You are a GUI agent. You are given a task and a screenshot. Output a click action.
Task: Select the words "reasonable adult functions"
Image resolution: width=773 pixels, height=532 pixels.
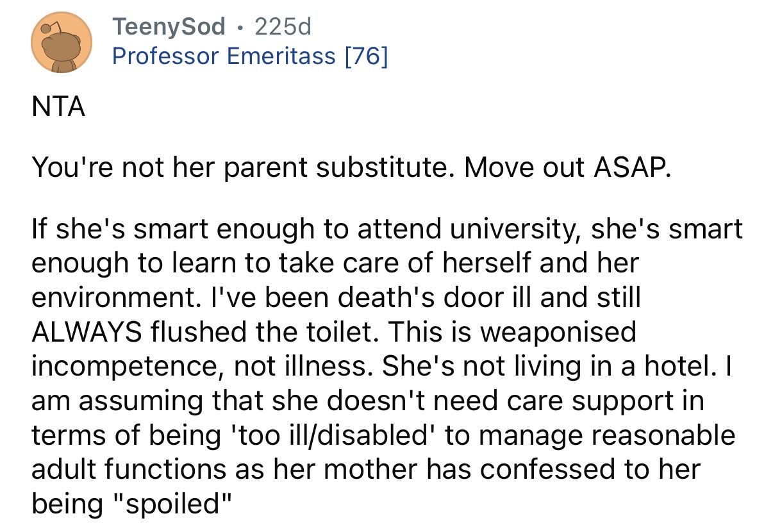(x=383, y=453)
